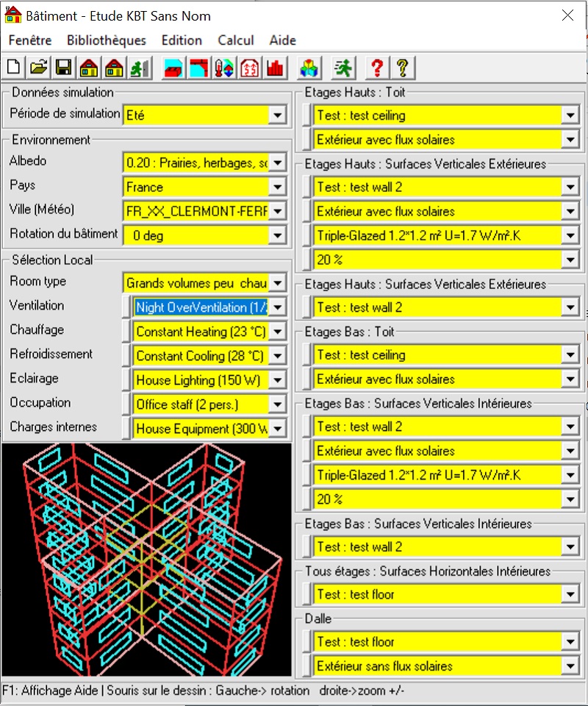The width and height of the screenshot is (588, 706).
Task: Click small gray button beside Eclairage dropdown
Action: point(126,380)
